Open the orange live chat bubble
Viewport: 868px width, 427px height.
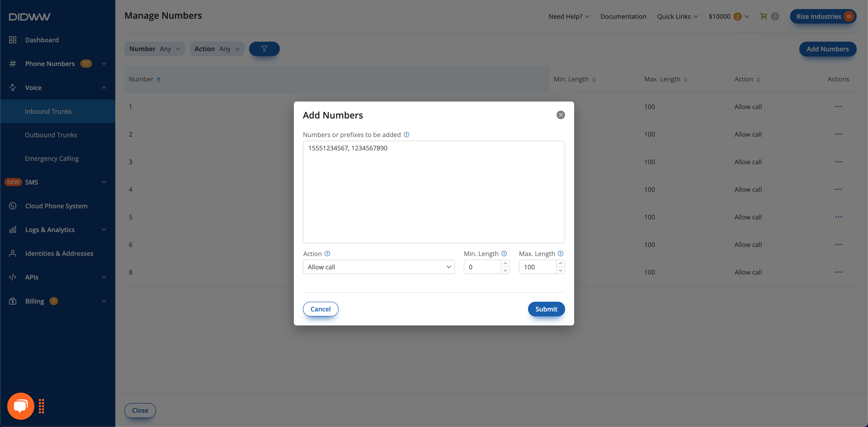pos(21,406)
